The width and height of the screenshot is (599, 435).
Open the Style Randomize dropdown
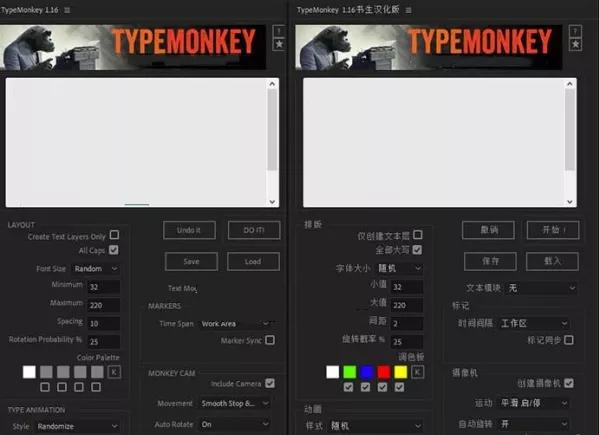pos(78,426)
